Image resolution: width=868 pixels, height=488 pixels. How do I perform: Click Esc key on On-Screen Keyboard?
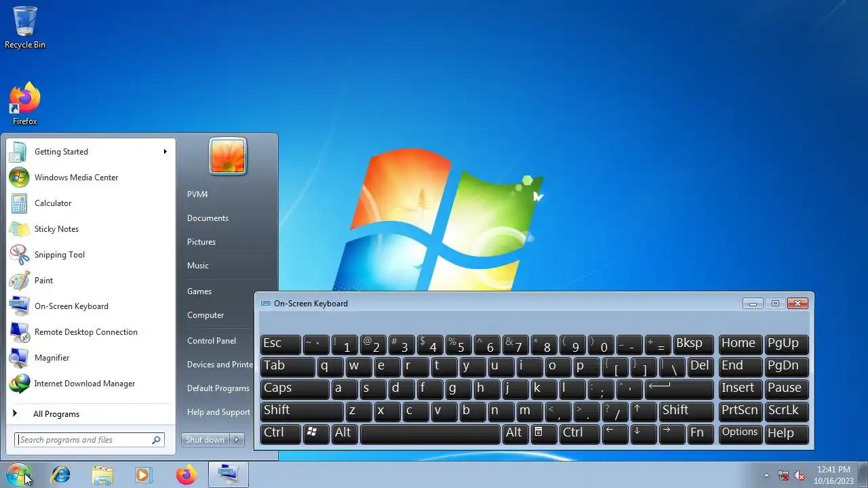(281, 344)
